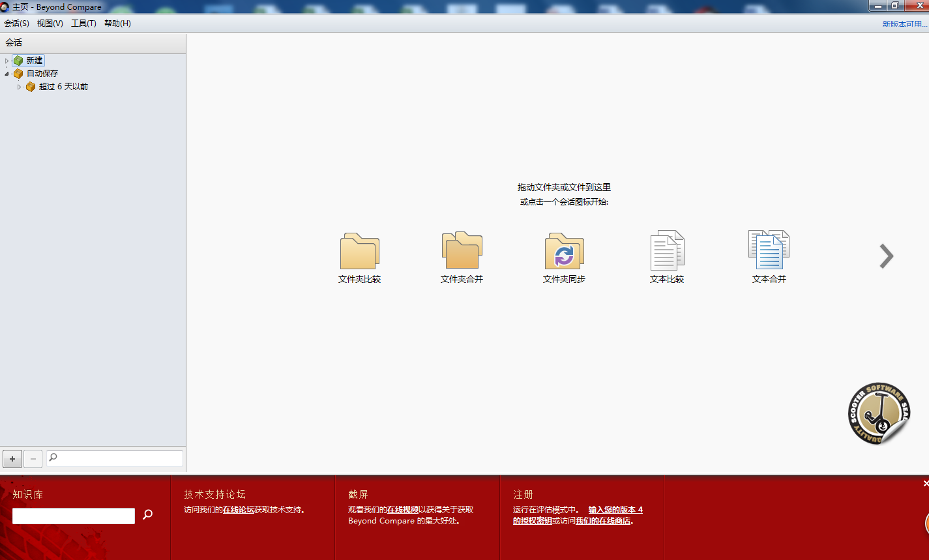The height and width of the screenshot is (560, 929).
Task: Collapse the 自动保存 tree node
Action: coord(7,74)
